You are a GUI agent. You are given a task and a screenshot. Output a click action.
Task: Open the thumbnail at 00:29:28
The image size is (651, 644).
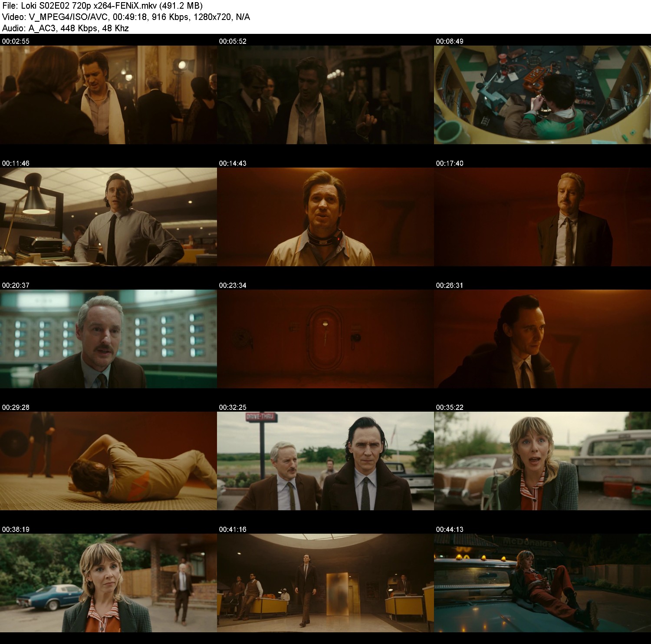[x=108, y=461]
